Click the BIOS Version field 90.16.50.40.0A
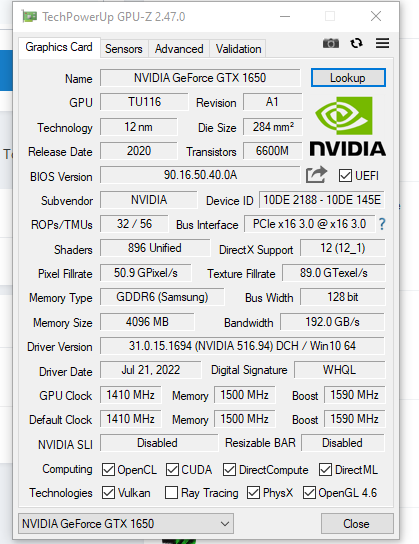The image size is (419, 544). 200,175
